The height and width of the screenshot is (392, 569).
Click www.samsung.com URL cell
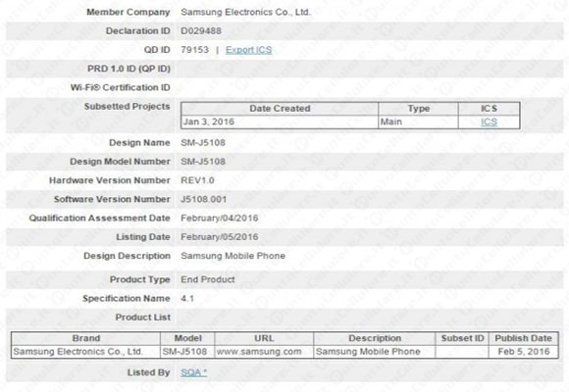click(x=264, y=352)
